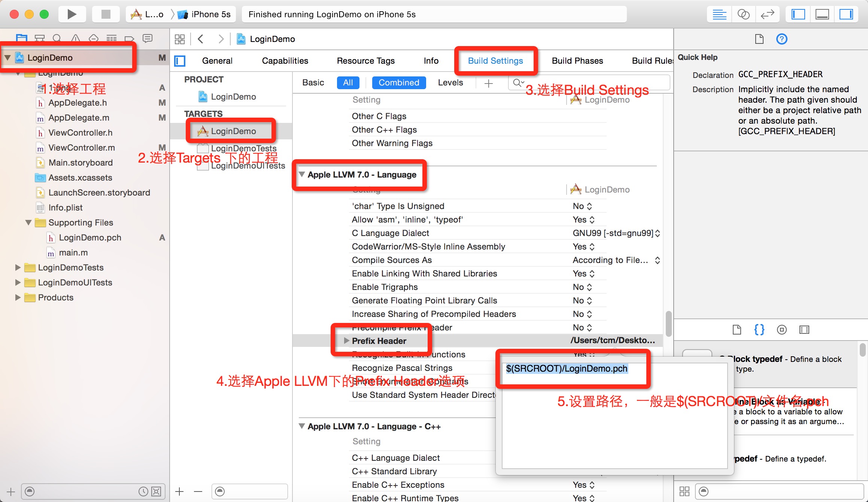Select Levels settings view
Screen dimensions: 868x502
pyautogui.click(x=450, y=82)
